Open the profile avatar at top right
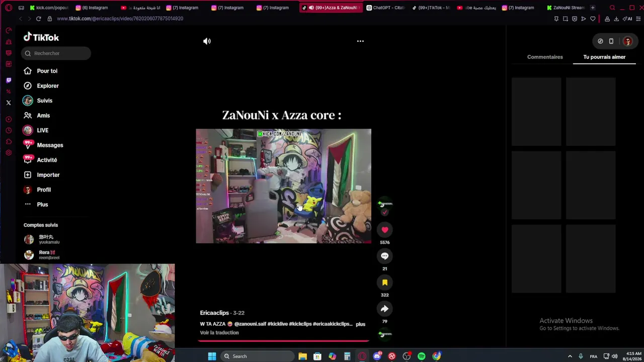This screenshot has width=644, height=362. tap(627, 41)
